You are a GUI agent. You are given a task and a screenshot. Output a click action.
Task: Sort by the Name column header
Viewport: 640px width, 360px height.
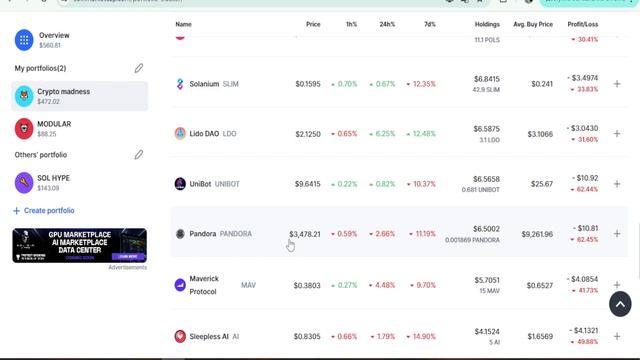point(183,24)
